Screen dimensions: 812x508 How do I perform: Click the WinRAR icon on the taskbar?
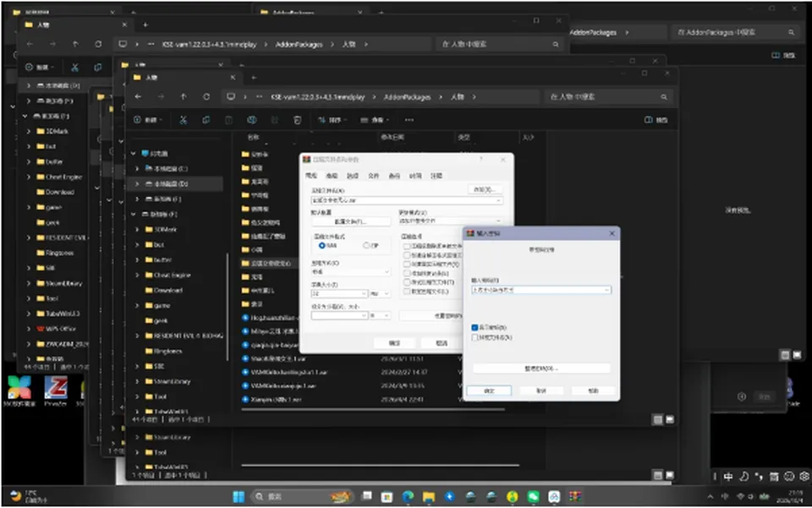tap(575, 497)
